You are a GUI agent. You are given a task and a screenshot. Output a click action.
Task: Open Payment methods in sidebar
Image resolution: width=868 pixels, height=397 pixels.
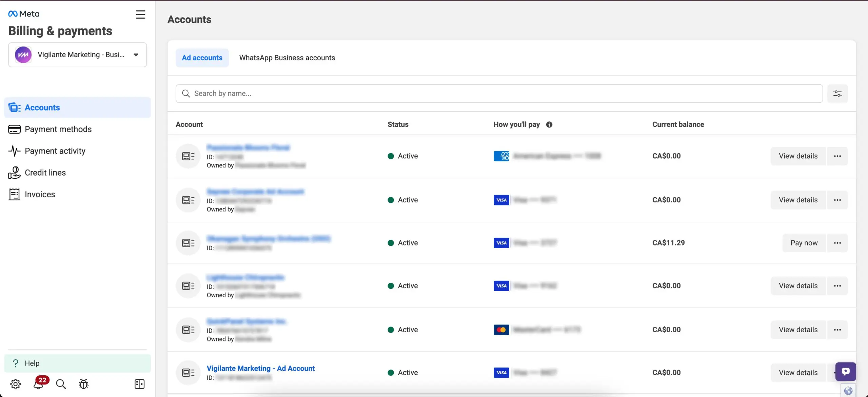point(58,129)
